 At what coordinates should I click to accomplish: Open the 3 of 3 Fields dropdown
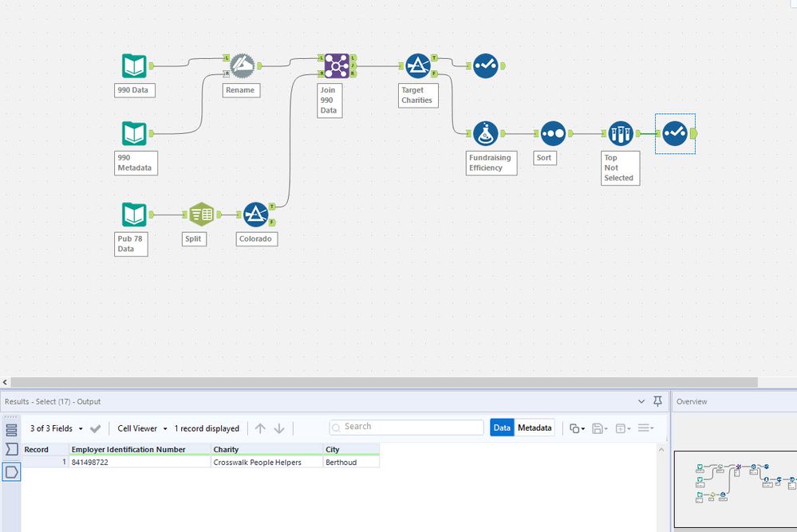click(56, 428)
